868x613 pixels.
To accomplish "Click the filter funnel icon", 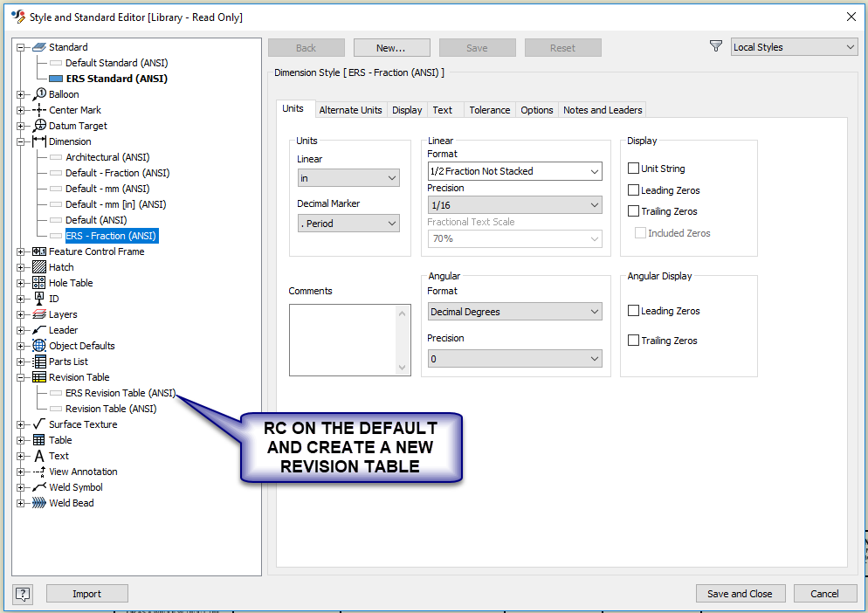I will [x=716, y=46].
